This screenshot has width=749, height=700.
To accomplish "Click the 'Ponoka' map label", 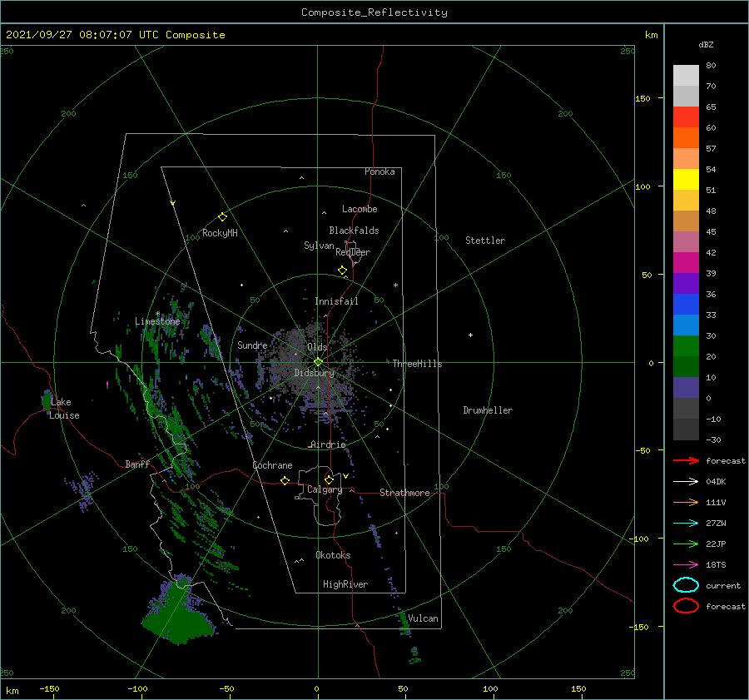I will (379, 171).
